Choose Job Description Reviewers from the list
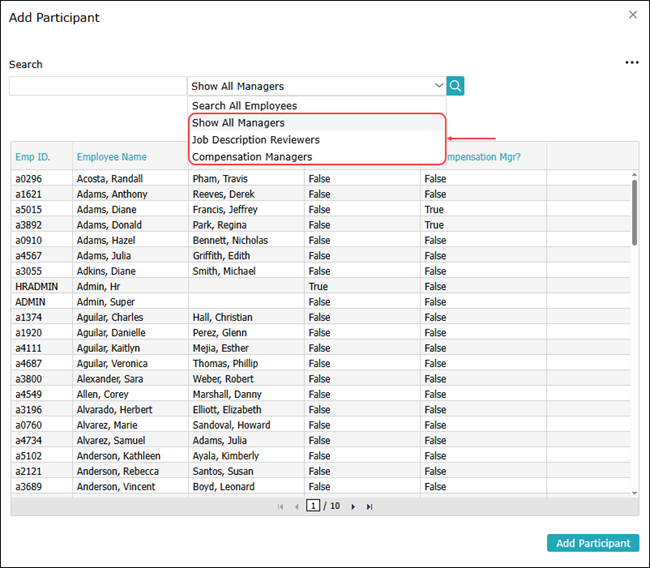The image size is (650, 568). tap(255, 140)
